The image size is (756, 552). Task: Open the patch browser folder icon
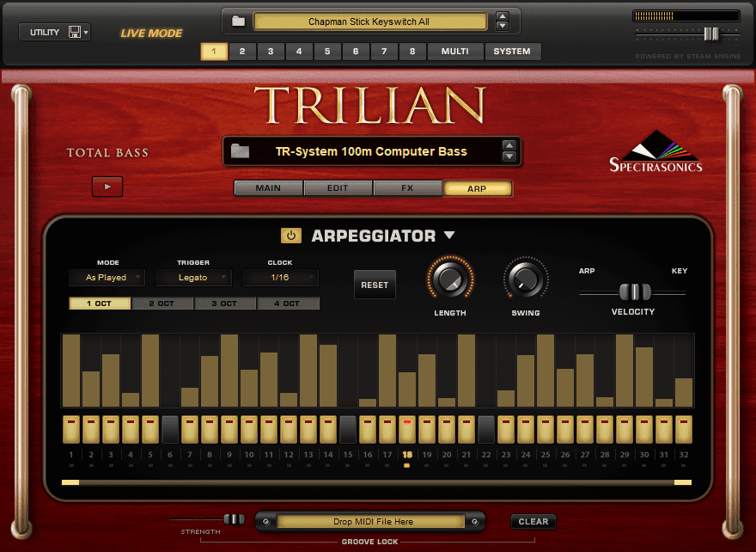240,151
